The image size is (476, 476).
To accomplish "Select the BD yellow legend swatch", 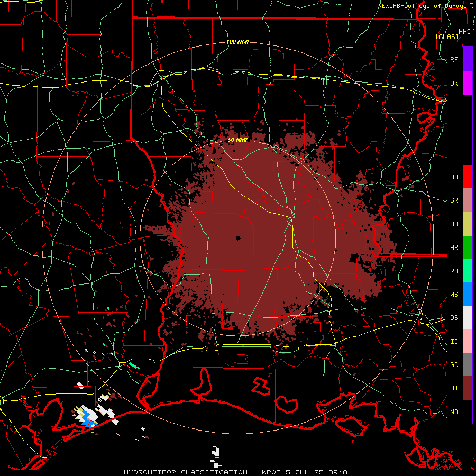I will coord(467,224).
